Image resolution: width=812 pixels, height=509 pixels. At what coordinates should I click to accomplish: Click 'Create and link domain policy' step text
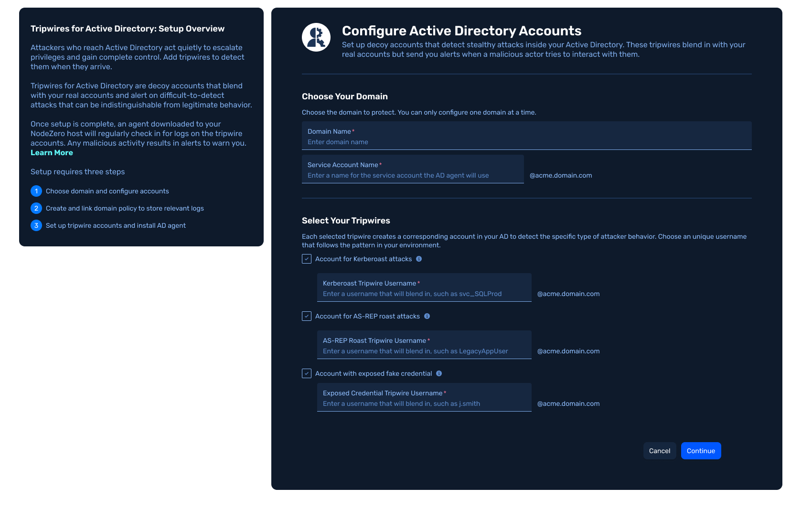point(125,208)
